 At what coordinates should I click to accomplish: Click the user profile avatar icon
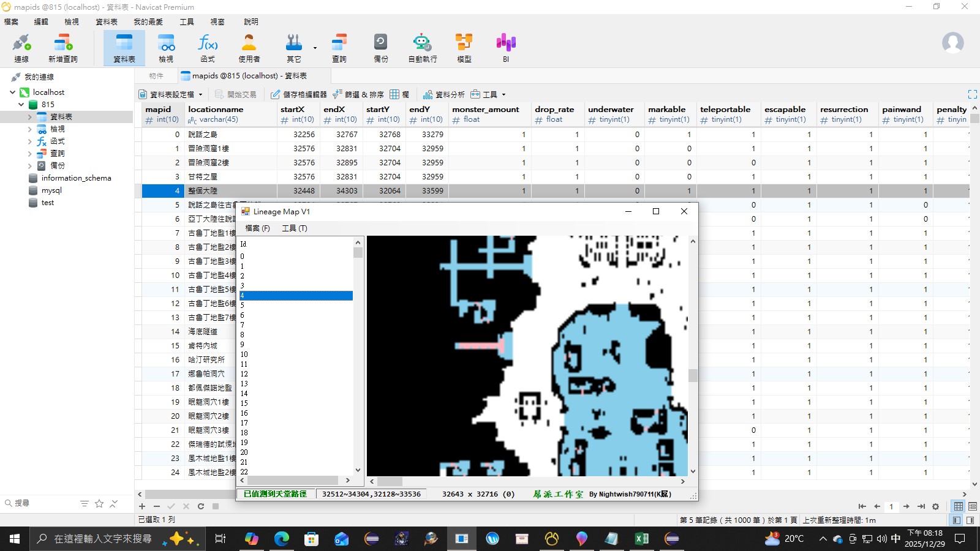pyautogui.click(x=953, y=43)
